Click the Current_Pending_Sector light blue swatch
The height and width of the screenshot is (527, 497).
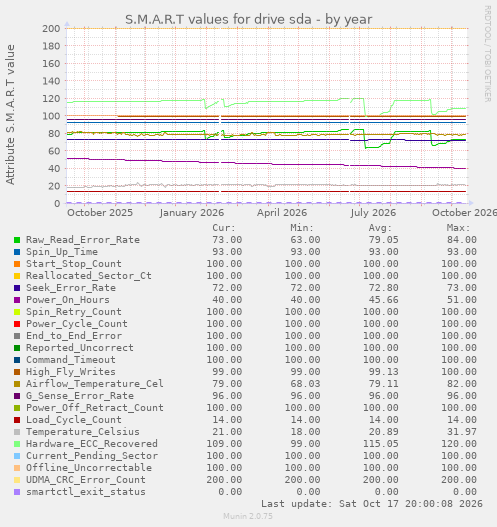pyautogui.click(x=17, y=456)
